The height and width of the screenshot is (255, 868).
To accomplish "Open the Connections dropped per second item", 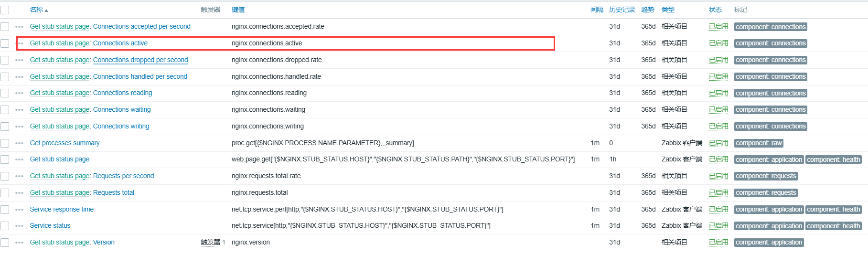I will (x=140, y=60).
